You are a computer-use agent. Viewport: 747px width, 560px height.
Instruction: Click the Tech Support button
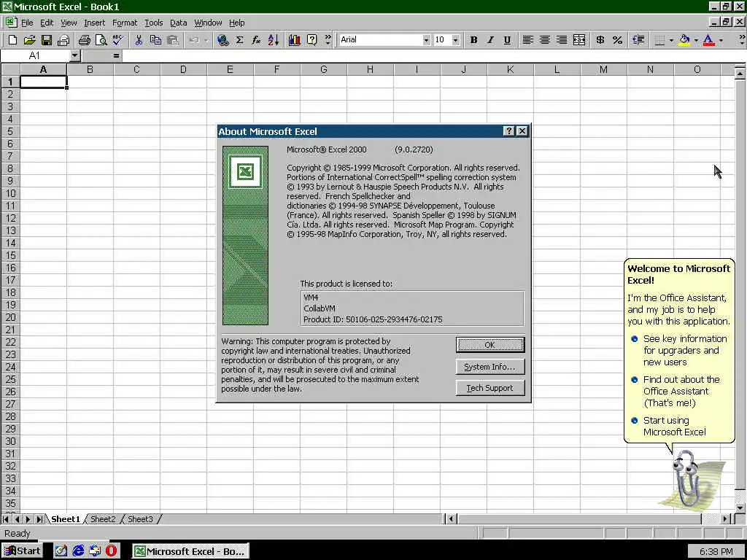click(490, 388)
